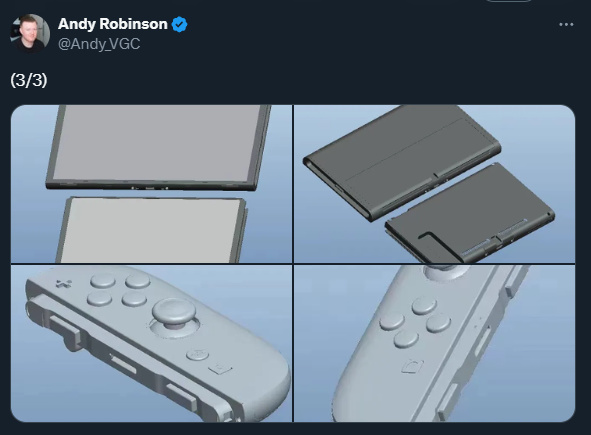Click the kickstand outline on the smaller console back
The width and height of the screenshot is (591, 435).
(429, 243)
